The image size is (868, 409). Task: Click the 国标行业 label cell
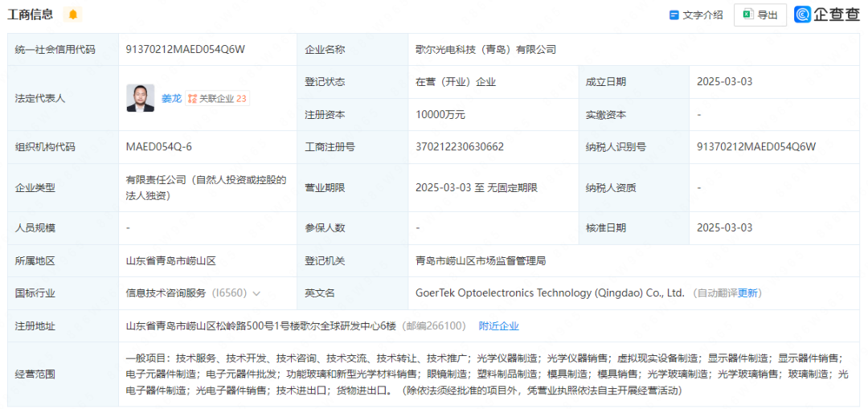click(63, 293)
